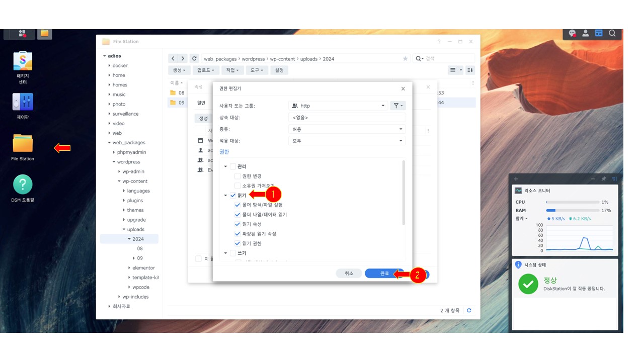Click the DSM main menu grid icon
The image size is (644, 362).
tap(22, 34)
